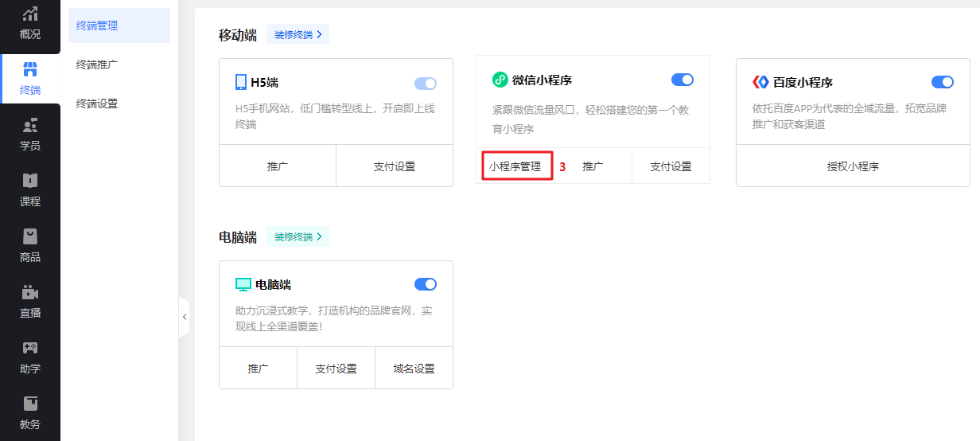
Task: Click the 紧跟微信流量风口 description text
Action: 589,119
